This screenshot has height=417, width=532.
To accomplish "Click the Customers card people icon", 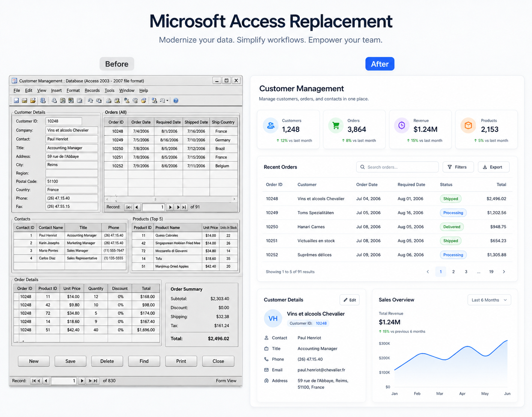I will point(270,125).
